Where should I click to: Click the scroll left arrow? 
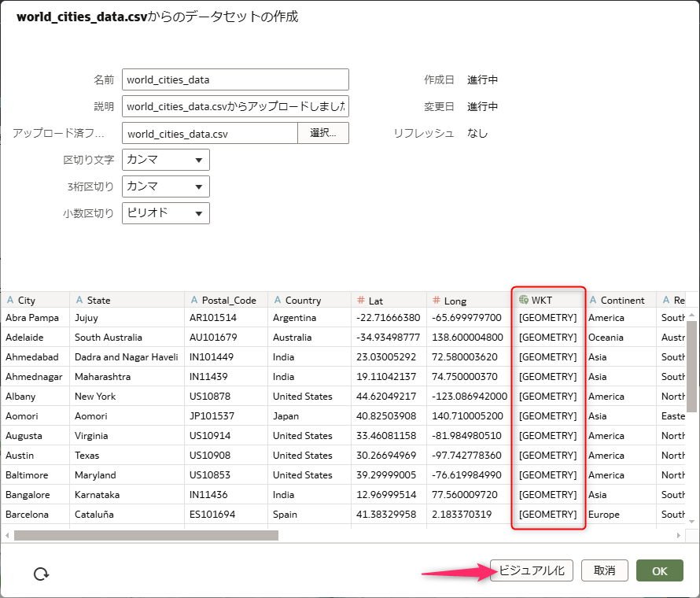tap(7, 535)
